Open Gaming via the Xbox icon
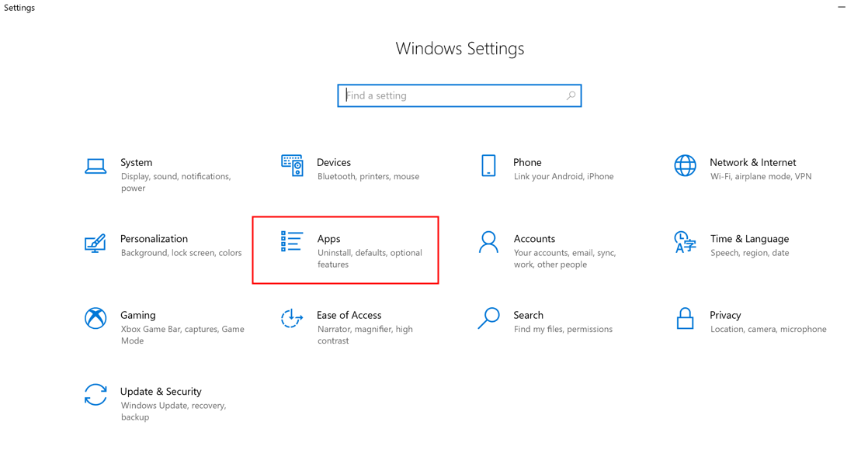 (x=95, y=318)
